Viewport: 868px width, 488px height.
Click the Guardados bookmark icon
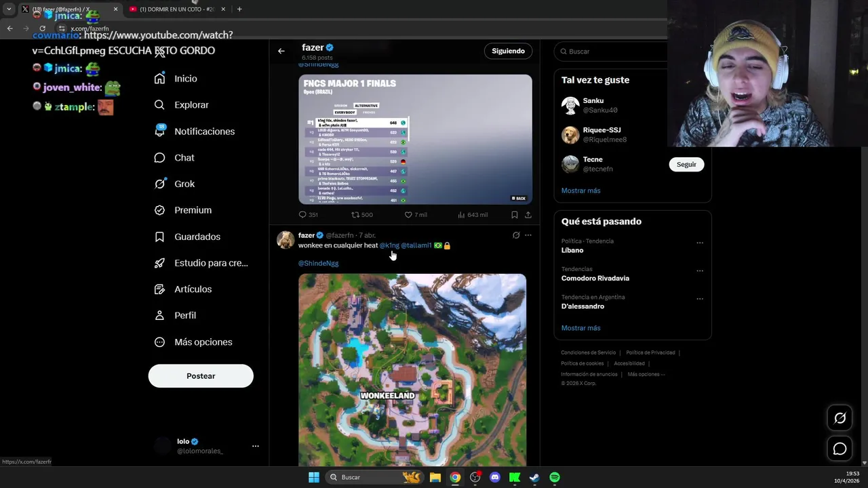159,237
